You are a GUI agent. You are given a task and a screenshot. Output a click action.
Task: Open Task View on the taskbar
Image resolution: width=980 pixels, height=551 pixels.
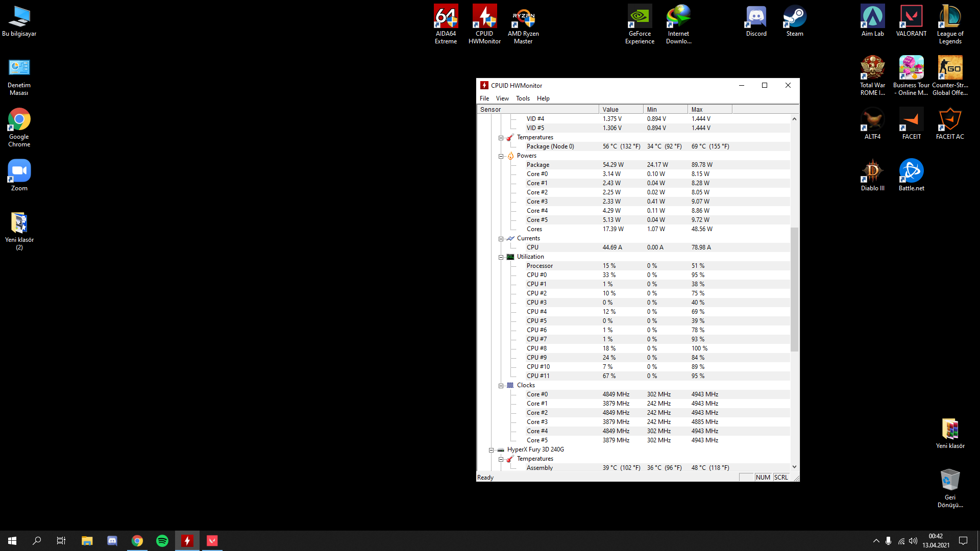[61, 541]
